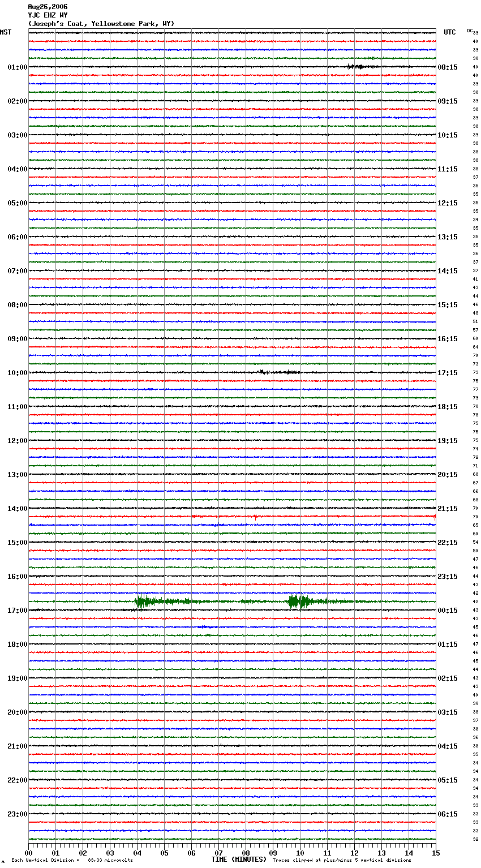Click the black event on the 10:00 trace

[277, 372]
